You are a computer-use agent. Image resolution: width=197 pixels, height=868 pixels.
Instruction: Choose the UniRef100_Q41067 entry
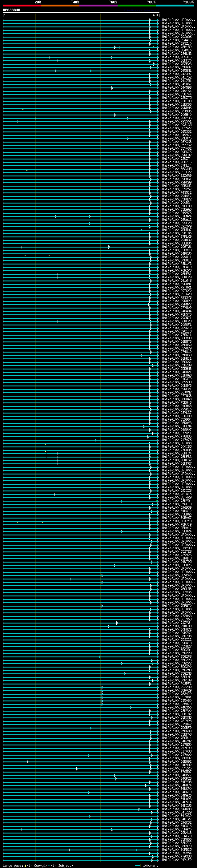tap(177, 84)
